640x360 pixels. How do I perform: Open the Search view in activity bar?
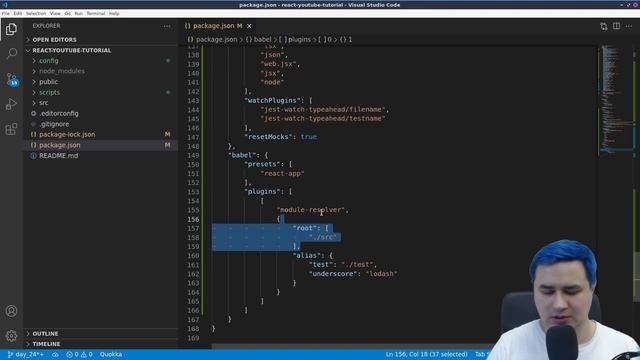pyautogui.click(x=11, y=53)
